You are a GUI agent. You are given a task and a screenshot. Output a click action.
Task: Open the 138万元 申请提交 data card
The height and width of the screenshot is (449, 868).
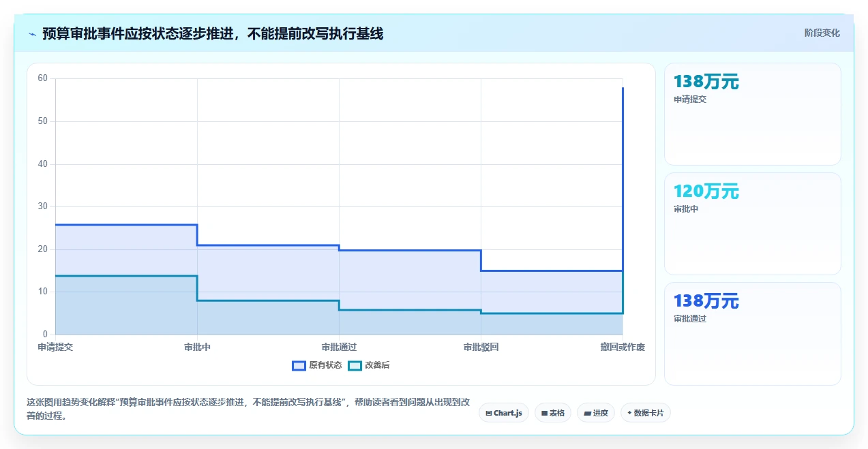(752, 114)
